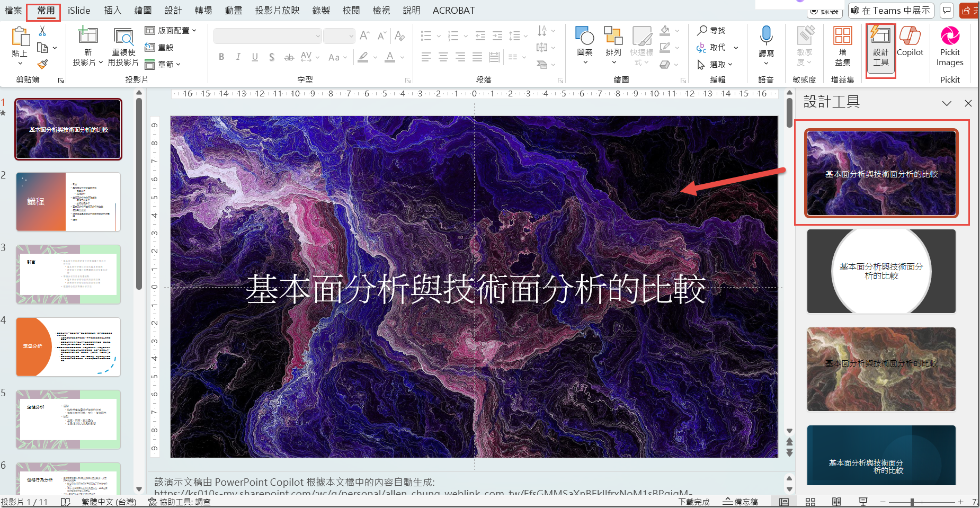Viewport: 980px width, 508px height.
Task: Click the Designer (設計工具) ribbon icon
Action: coord(880,36)
